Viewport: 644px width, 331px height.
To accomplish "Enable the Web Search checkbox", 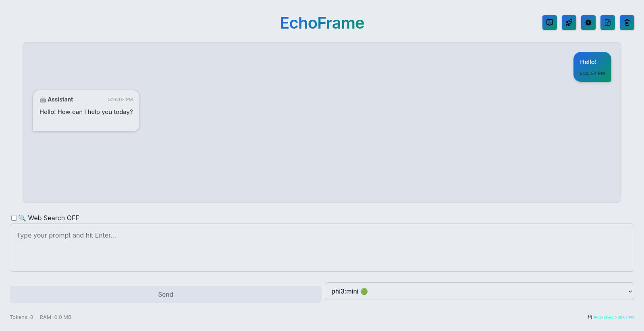I will (14, 218).
